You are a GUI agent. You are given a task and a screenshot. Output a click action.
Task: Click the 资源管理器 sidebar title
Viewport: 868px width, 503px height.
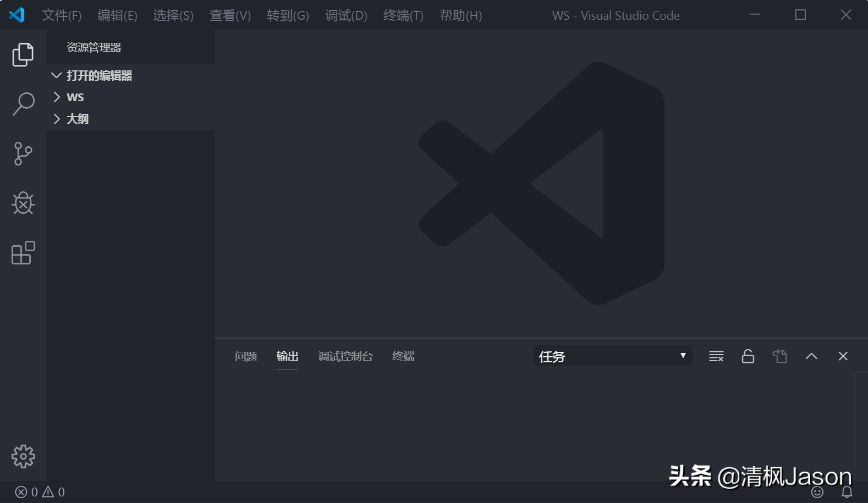[x=94, y=47]
